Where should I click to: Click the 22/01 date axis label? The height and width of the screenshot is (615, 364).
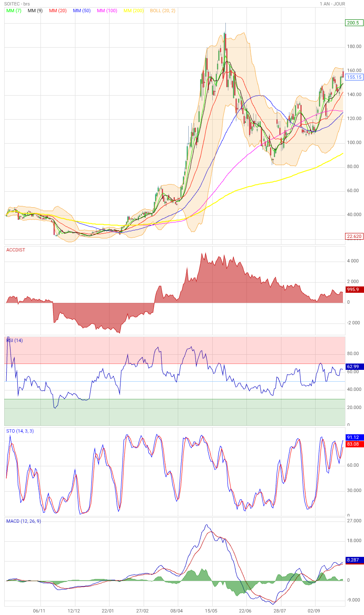pos(108,610)
